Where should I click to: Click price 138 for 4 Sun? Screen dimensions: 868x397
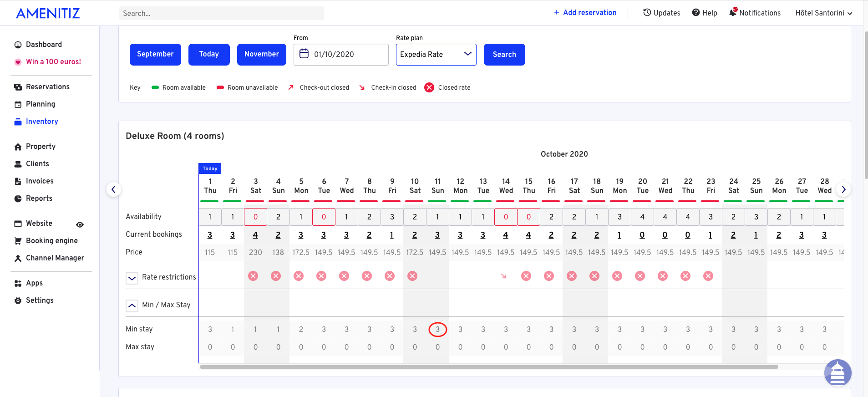[278, 252]
